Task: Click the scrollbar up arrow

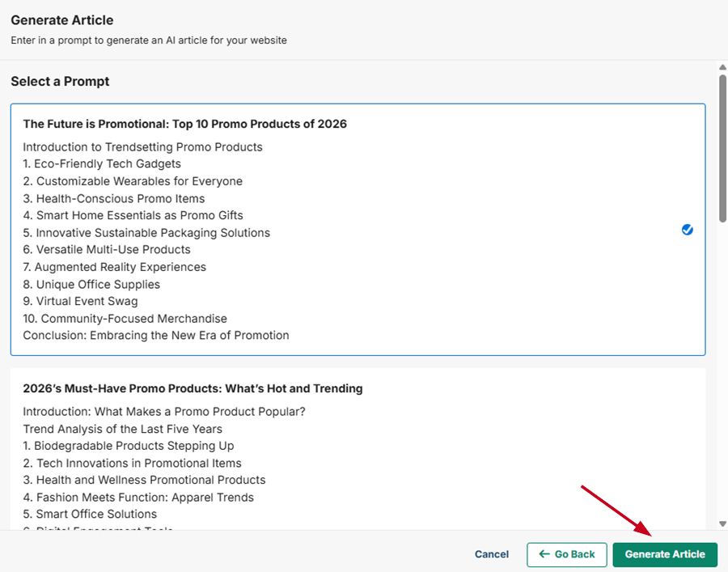Action: click(722, 67)
